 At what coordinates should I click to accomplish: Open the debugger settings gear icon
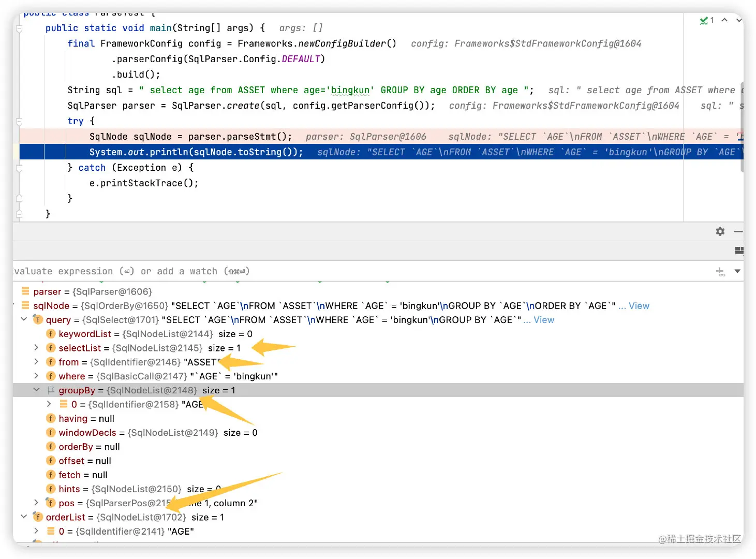pyautogui.click(x=720, y=231)
